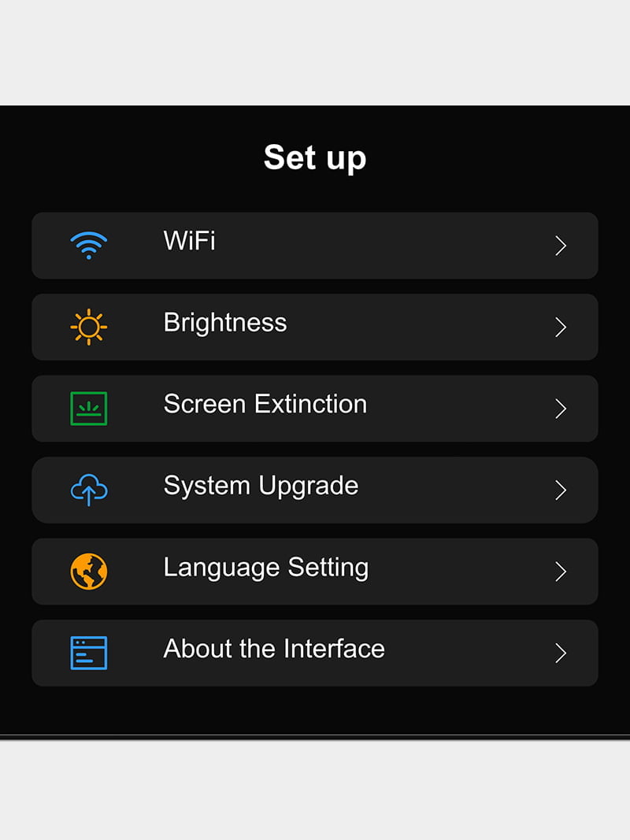
Task: Click the orange globe Language Setting icon
Action: pos(88,572)
